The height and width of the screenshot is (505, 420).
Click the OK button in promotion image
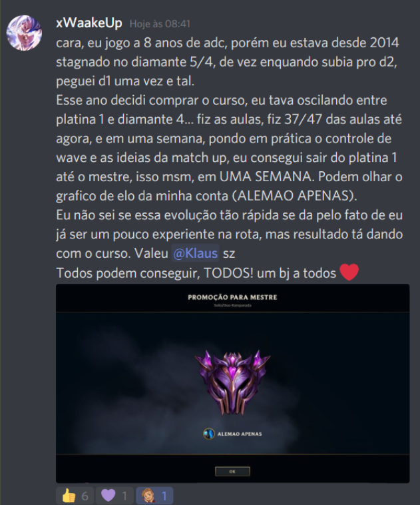[232, 472]
